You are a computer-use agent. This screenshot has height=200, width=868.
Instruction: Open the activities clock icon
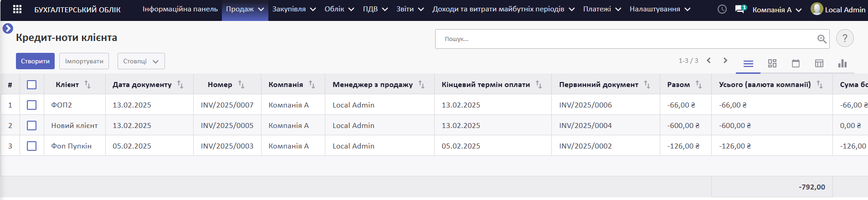coord(722,9)
